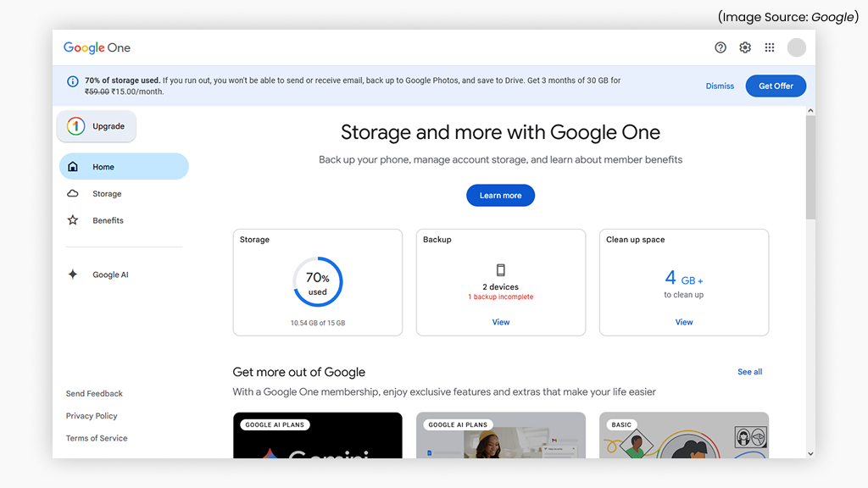Viewport: 868px width, 488px height.
Task: Open the Storage section from the sidebar
Action: tap(107, 193)
